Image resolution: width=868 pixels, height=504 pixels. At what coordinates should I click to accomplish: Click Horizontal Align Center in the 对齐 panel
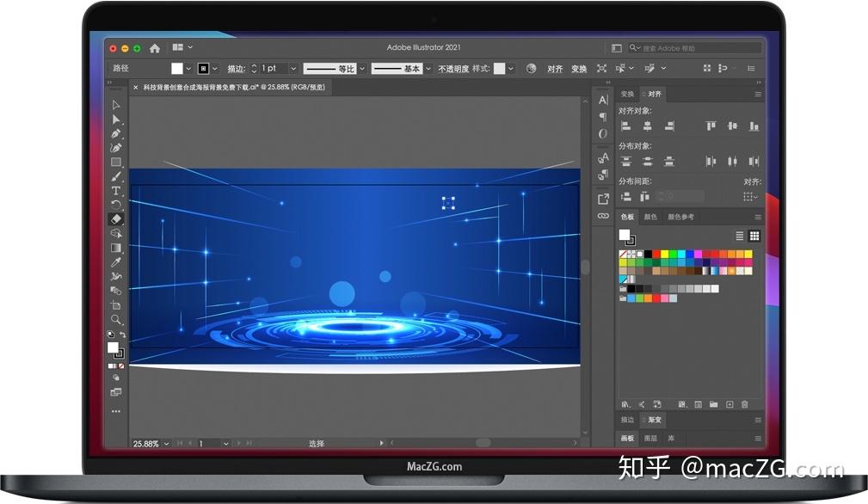pos(647,126)
